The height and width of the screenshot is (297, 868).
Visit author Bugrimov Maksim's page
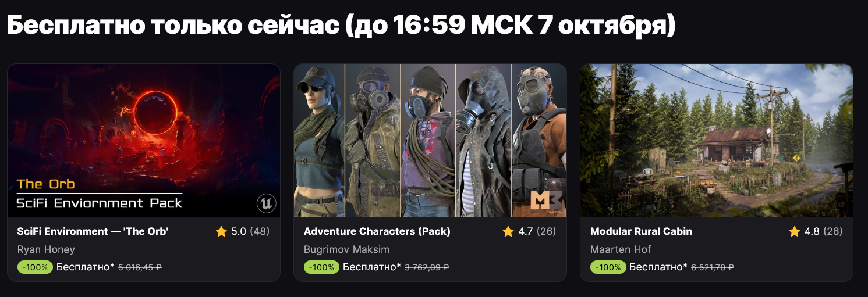click(346, 249)
